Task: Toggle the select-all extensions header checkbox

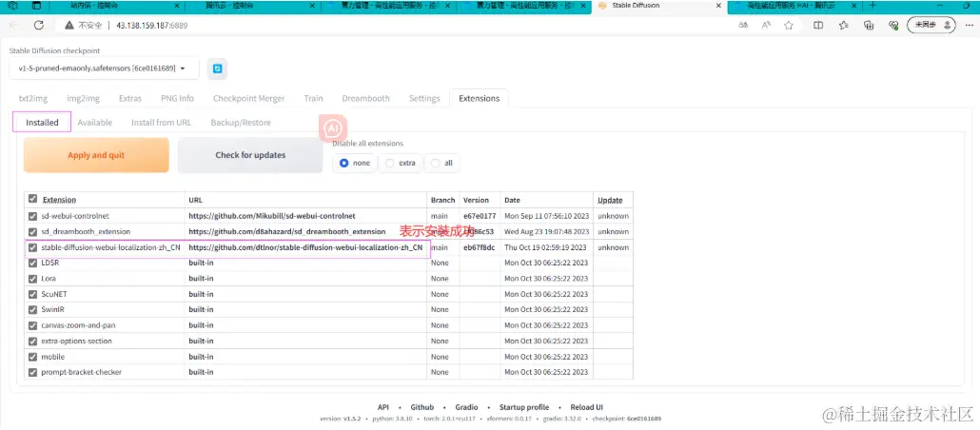Action: [32, 199]
